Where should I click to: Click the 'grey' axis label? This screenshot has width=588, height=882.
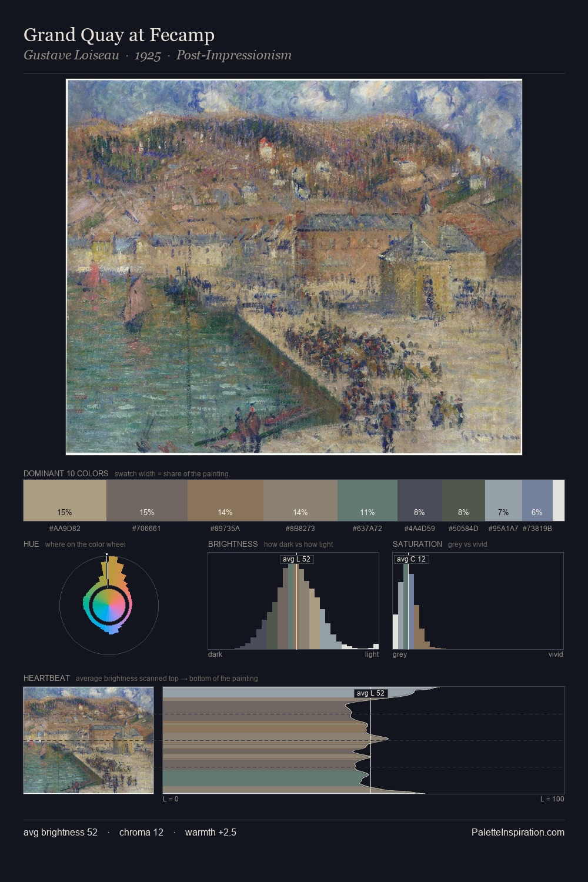tap(400, 654)
